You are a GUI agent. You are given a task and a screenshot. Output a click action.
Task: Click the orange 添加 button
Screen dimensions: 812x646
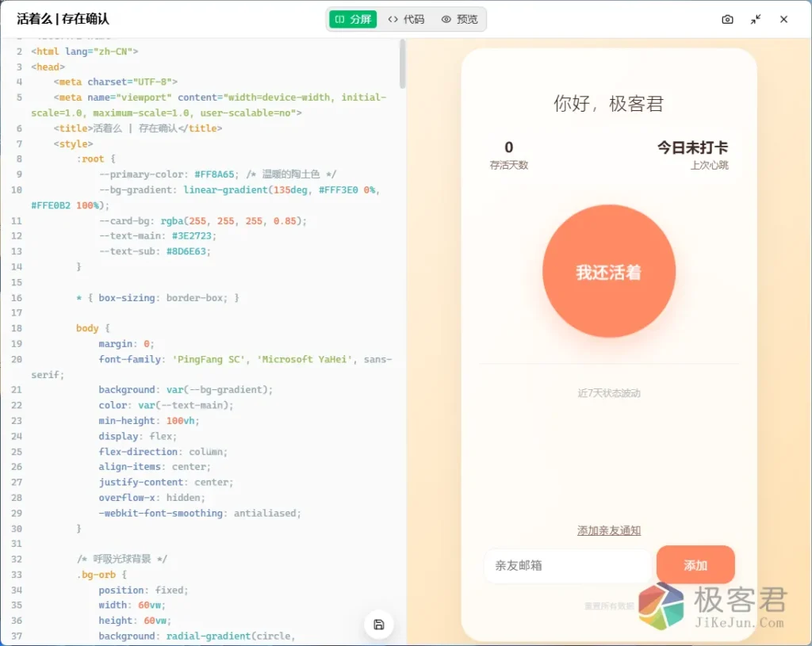[x=695, y=565]
